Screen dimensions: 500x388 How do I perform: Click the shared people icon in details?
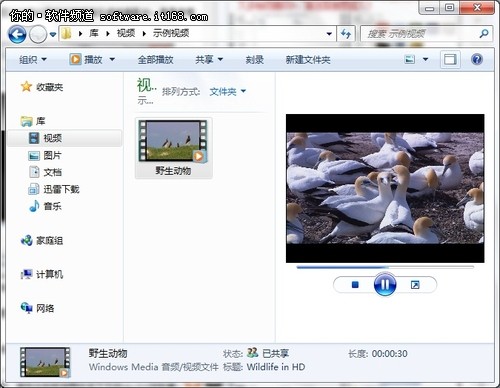pos(253,353)
